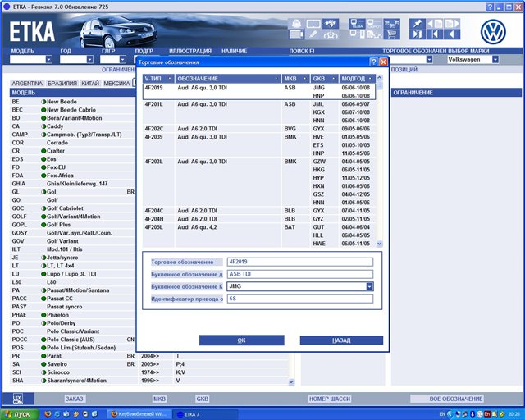Click the printer icon in the toolbar
This screenshot has height=420, width=525.
click(x=296, y=24)
